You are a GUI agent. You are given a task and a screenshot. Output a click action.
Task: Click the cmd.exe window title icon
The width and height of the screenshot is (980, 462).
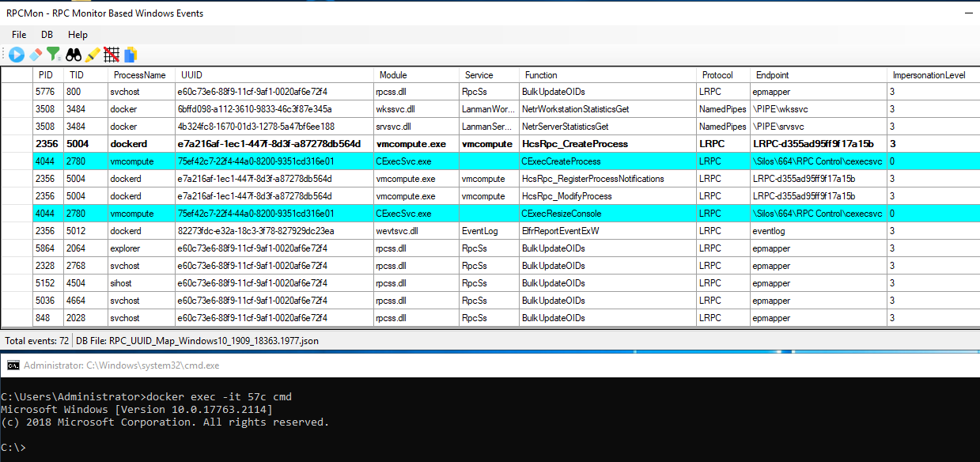[13, 365]
